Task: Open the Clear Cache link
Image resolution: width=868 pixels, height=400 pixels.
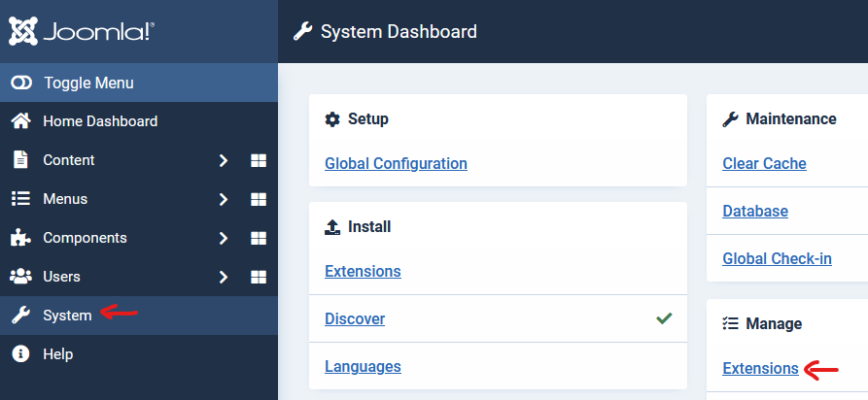Action: [x=764, y=163]
